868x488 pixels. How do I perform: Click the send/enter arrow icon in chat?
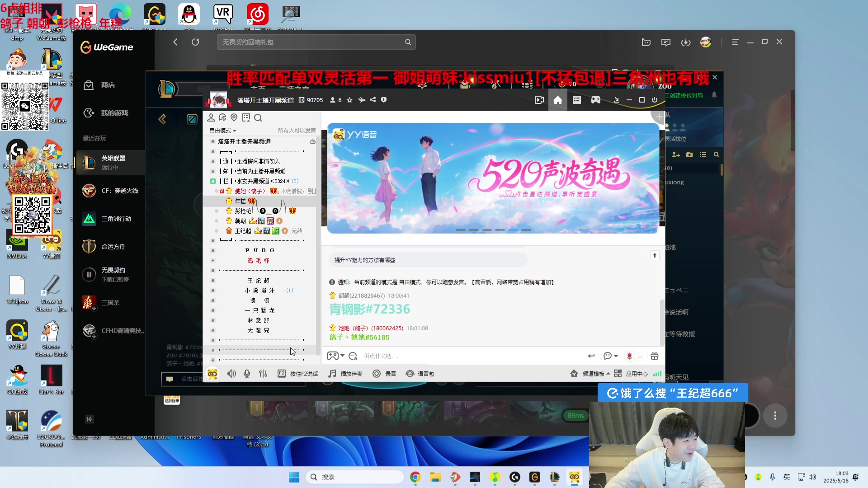point(591,356)
